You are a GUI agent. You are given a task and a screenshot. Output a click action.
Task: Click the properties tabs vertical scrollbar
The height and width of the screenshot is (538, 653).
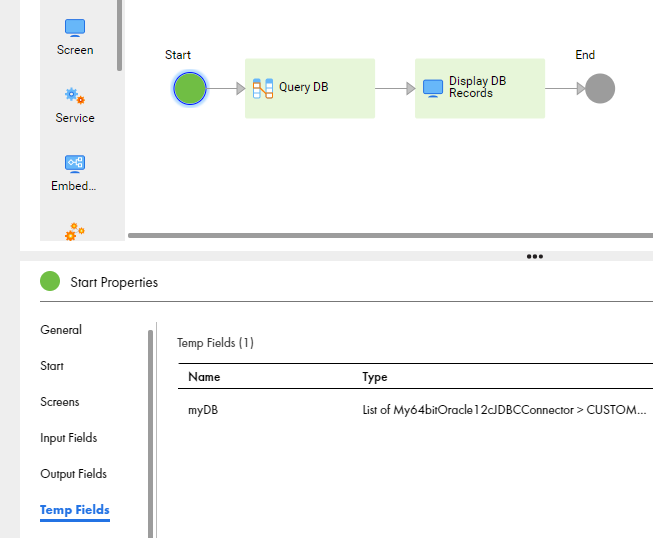[x=150, y=433]
